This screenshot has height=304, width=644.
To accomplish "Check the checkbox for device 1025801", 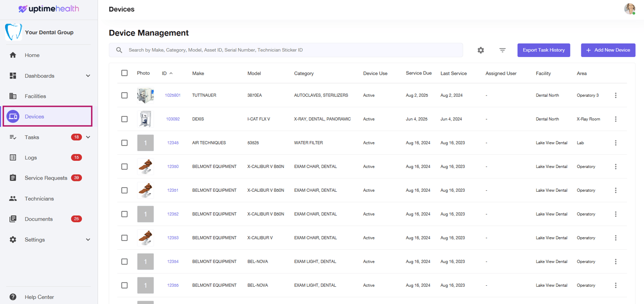I will tap(124, 95).
